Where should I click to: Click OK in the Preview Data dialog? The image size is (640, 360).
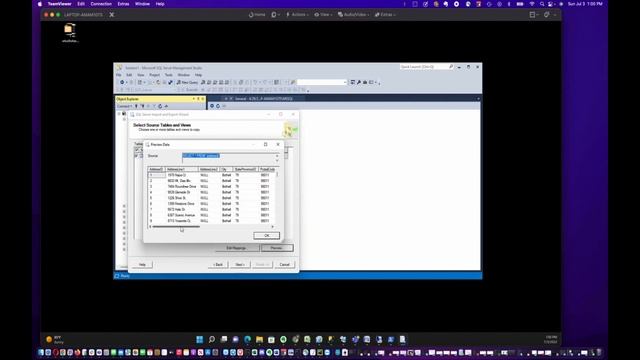267,236
